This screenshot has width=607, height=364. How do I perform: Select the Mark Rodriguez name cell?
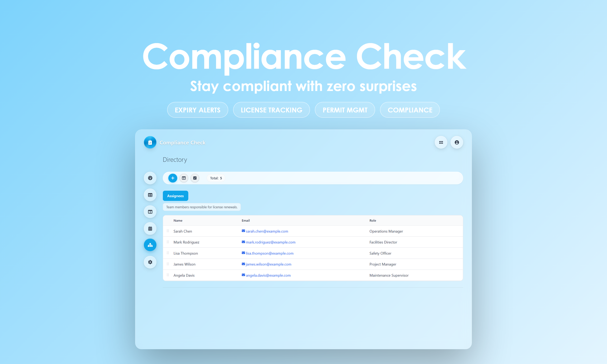pyautogui.click(x=186, y=242)
